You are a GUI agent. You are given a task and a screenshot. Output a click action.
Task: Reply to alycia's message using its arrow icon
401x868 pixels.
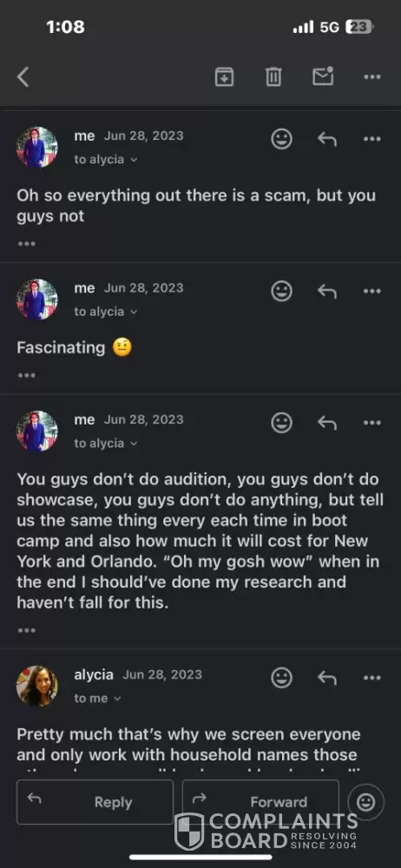326,678
